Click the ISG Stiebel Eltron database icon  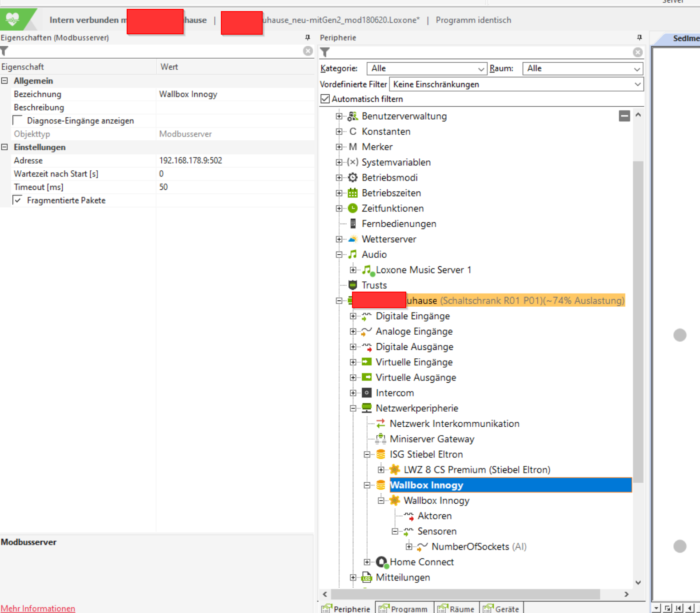[x=381, y=454]
